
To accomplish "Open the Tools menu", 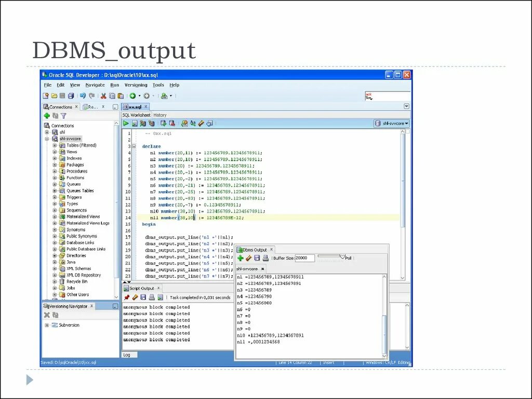I will [x=158, y=85].
